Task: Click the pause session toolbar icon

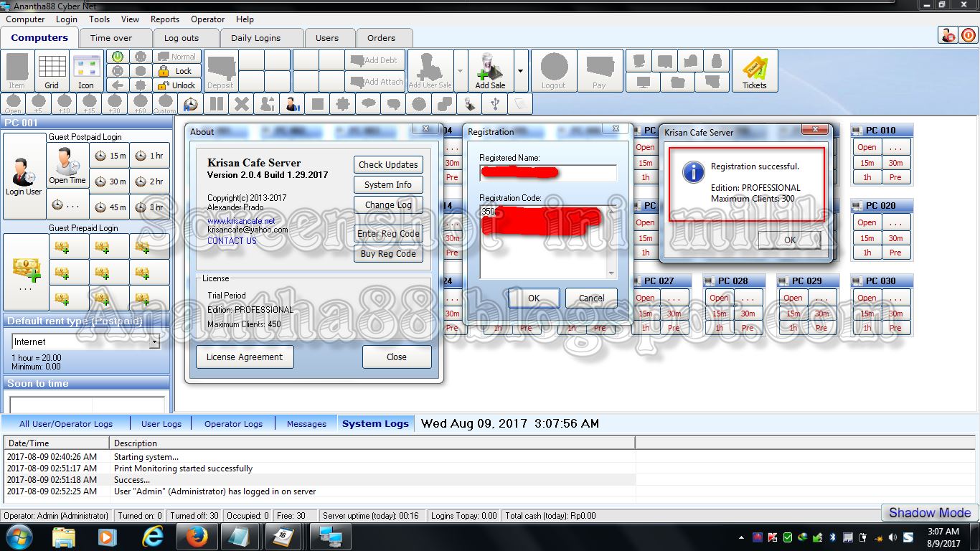Action: 216,104
